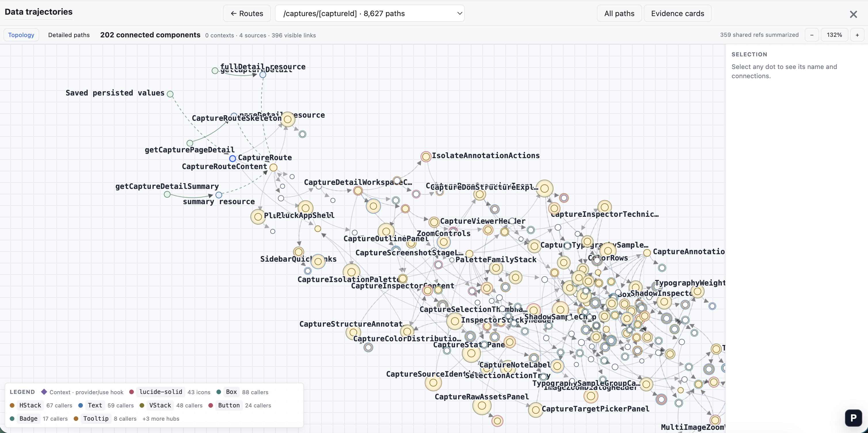The height and width of the screenshot is (433, 868).
Task: Click the black P badge button
Action: (x=853, y=418)
